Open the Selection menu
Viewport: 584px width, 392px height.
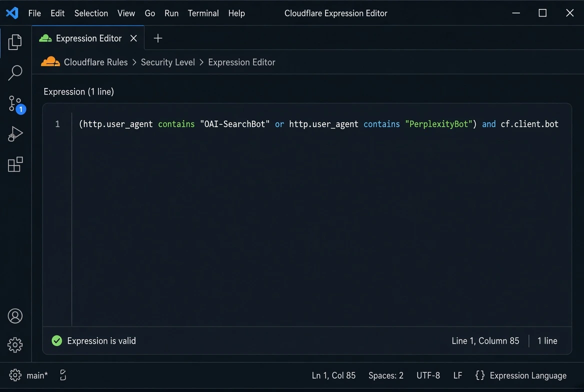pyautogui.click(x=91, y=13)
